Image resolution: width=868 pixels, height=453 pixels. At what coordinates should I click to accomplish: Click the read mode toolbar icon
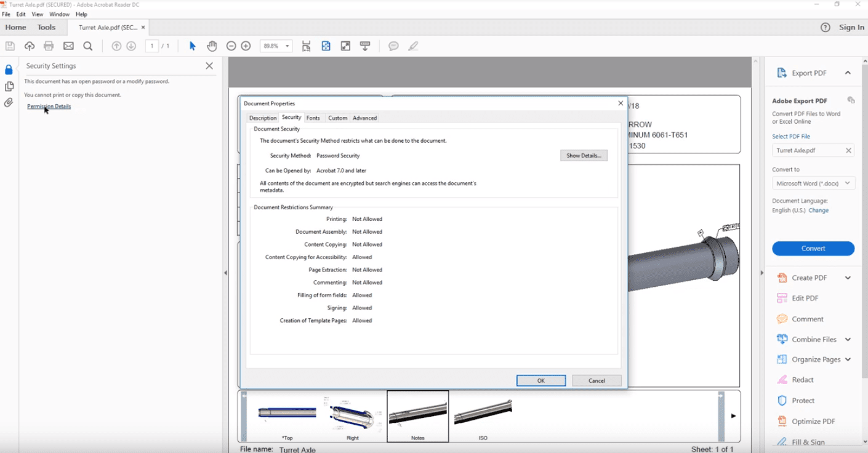coord(365,46)
